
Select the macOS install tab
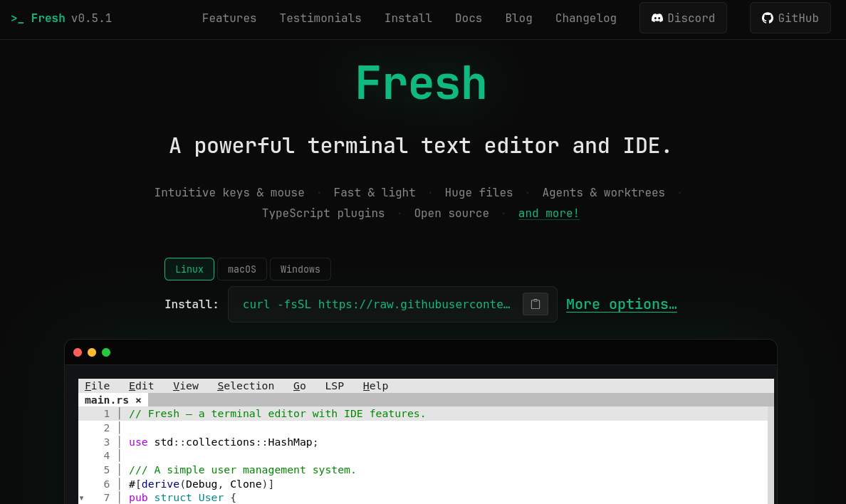pos(241,269)
